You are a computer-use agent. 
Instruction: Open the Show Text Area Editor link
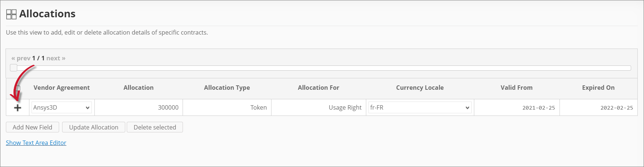pyautogui.click(x=36, y=143)
